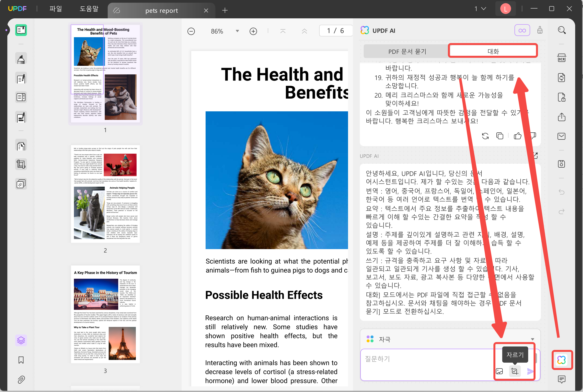Click the 자르기 screenshot capture icon
Screen dimensions: 583x392
coord(514,371)
